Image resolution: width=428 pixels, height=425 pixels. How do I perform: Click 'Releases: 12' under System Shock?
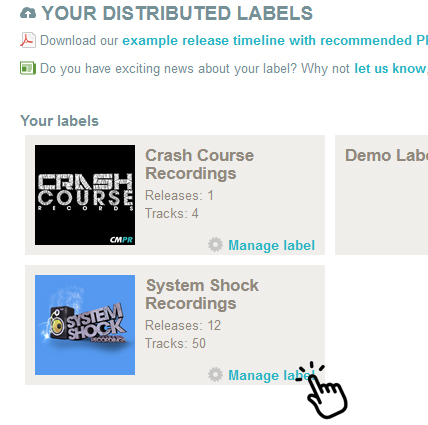click(x=183, y=325)
